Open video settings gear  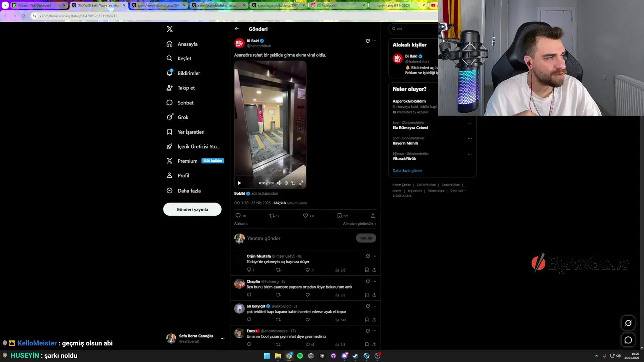286,183
